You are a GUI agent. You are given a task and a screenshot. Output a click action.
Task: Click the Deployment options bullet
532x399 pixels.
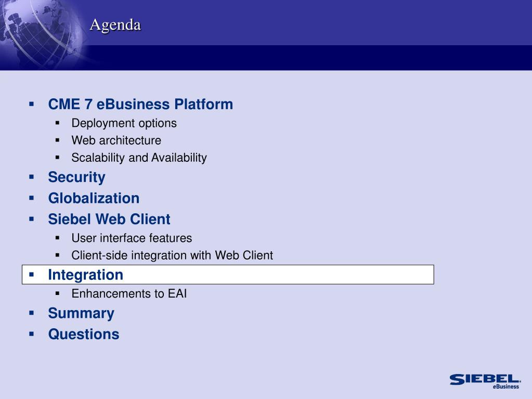click(124, 123)
